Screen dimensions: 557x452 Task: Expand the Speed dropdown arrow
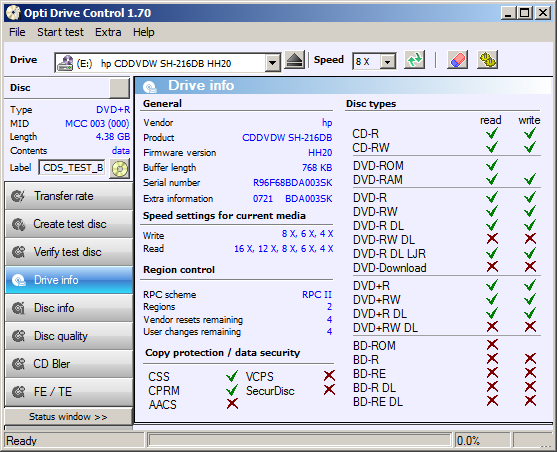click(x=388, y=62)
